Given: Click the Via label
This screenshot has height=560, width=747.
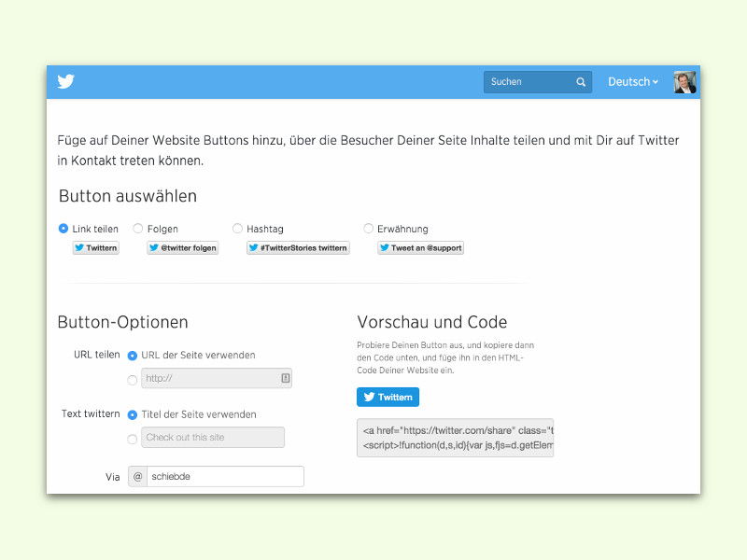Looking at the screenshot, I should (113, 477).
